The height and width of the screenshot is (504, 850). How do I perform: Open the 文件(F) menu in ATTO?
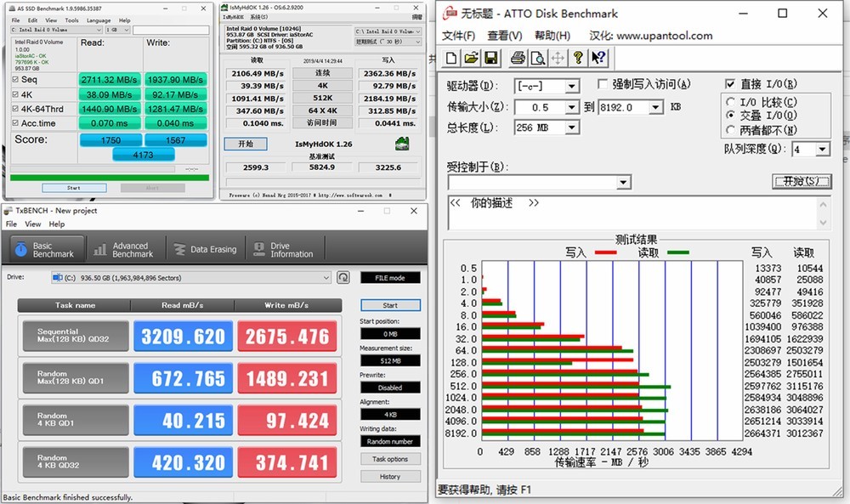tap(459, 36)
